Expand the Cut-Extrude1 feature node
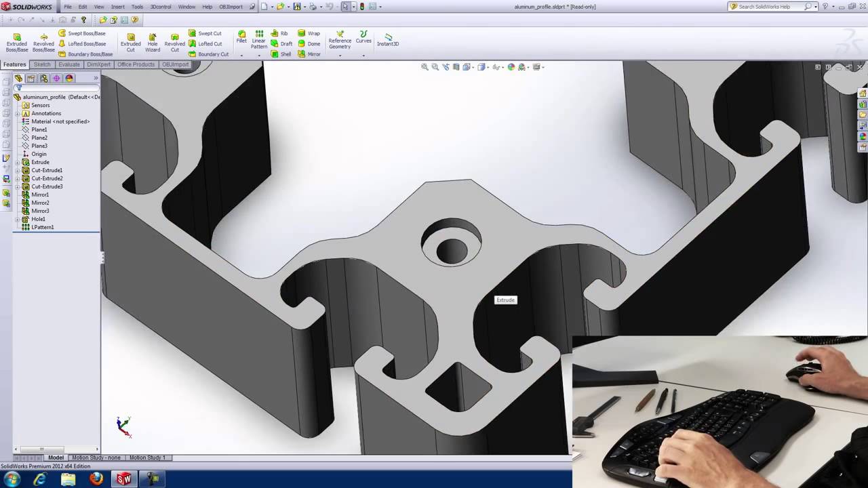 point(17,170)
